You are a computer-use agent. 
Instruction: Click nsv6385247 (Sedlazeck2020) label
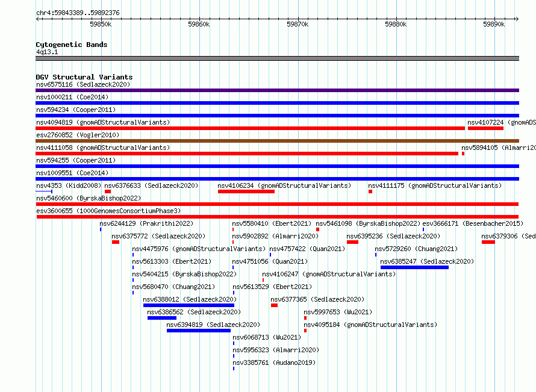427,261
